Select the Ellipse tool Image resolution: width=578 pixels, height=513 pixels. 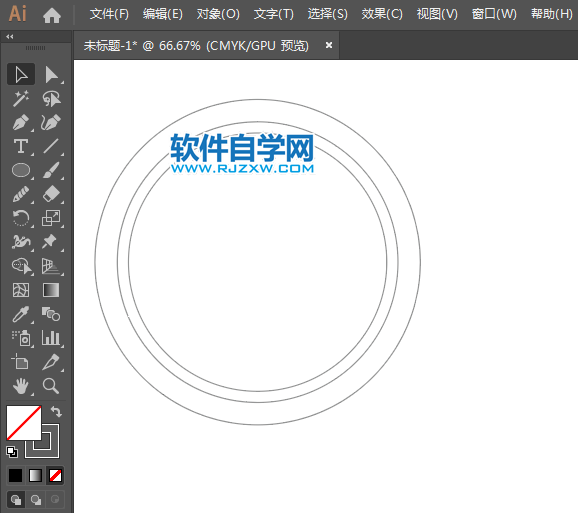[21, 170]
